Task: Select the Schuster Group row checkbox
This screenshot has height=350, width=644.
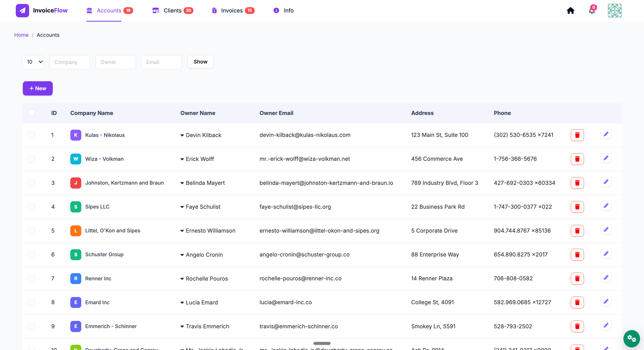Action: 32,255
